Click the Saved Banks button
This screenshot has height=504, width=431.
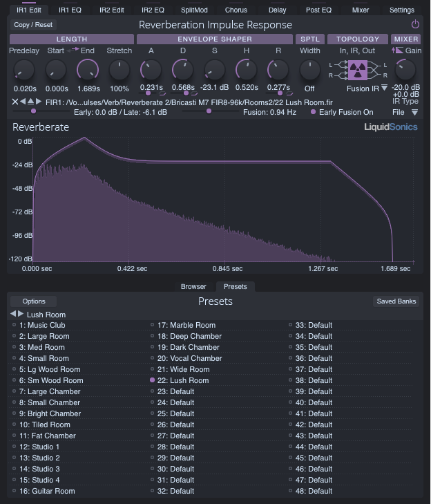(x=396, y=301)
